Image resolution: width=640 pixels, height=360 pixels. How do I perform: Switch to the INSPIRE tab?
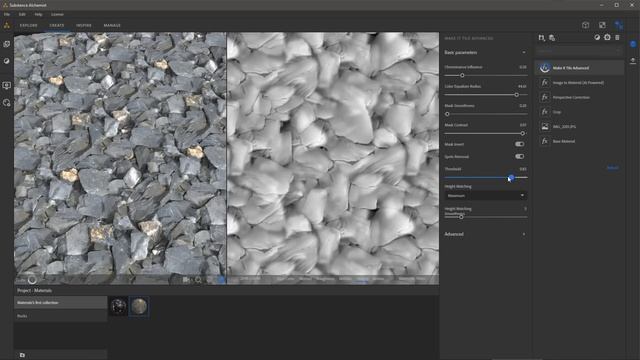coord(84,25)
